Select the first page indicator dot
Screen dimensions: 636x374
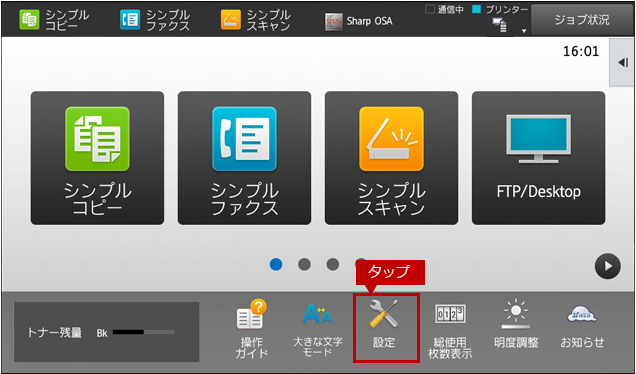276,264
